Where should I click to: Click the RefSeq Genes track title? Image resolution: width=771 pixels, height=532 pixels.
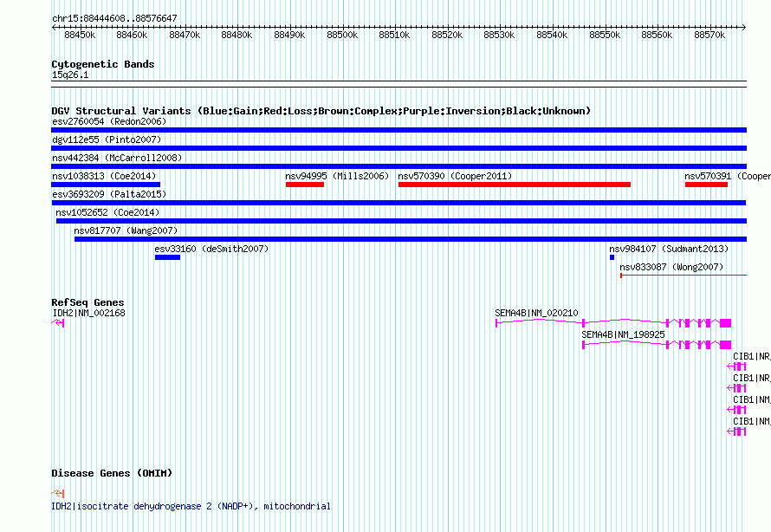87,302
